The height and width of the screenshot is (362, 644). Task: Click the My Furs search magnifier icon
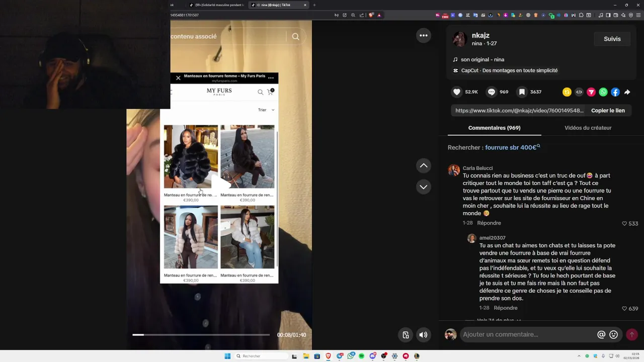point(260,92)
